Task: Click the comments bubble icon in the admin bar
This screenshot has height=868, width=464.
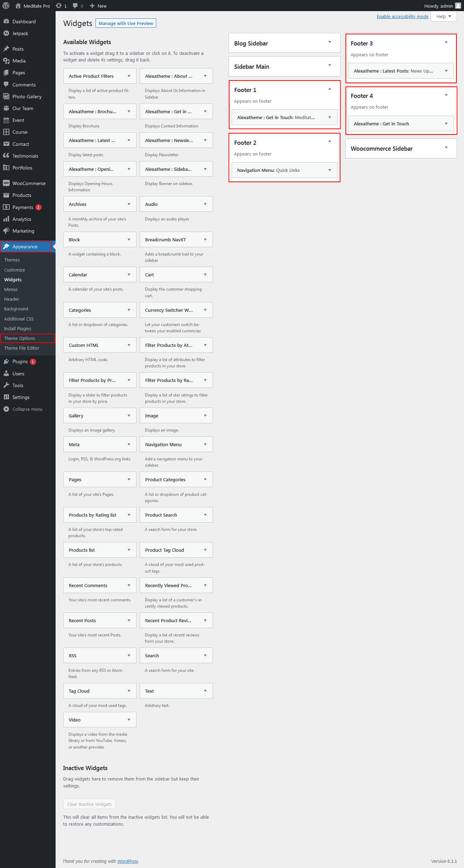Action: [x=75, y=6]
